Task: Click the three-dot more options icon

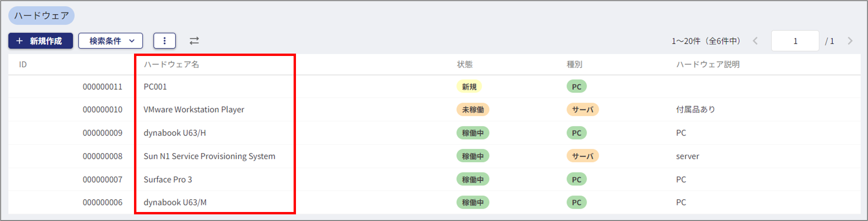Action: pos(164,41)
